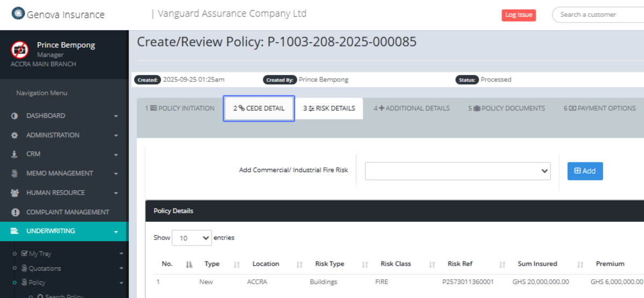
Task: Open the show entries count dropdown
Action: tap(192, 238)
